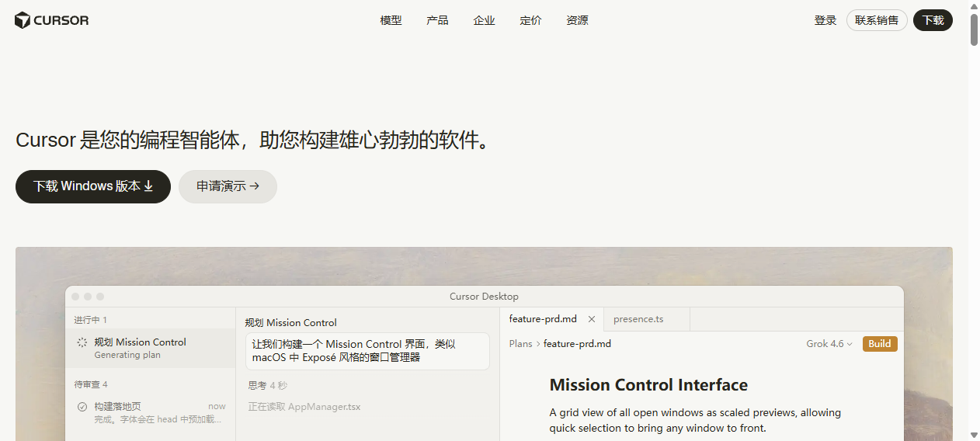Click the page scrollbar up arrow
The width and height of the screenshot is (980, 441).
point(974,6)
